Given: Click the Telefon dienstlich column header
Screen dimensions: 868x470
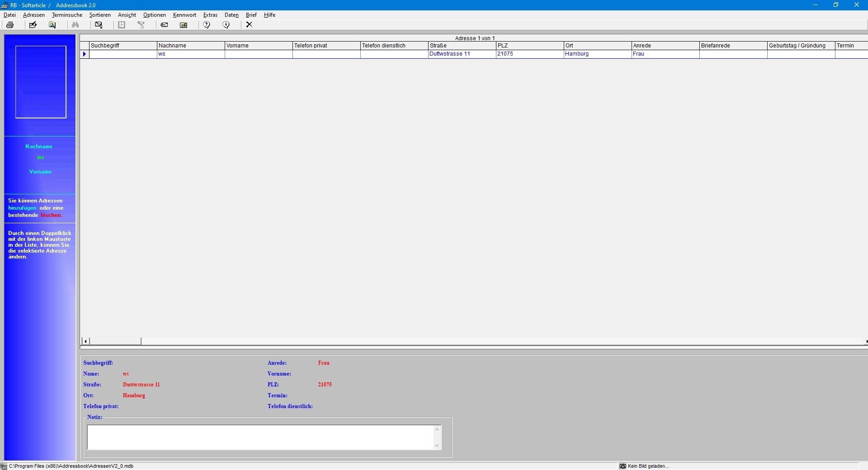Looking at the screenshot, I should [394, 46].
